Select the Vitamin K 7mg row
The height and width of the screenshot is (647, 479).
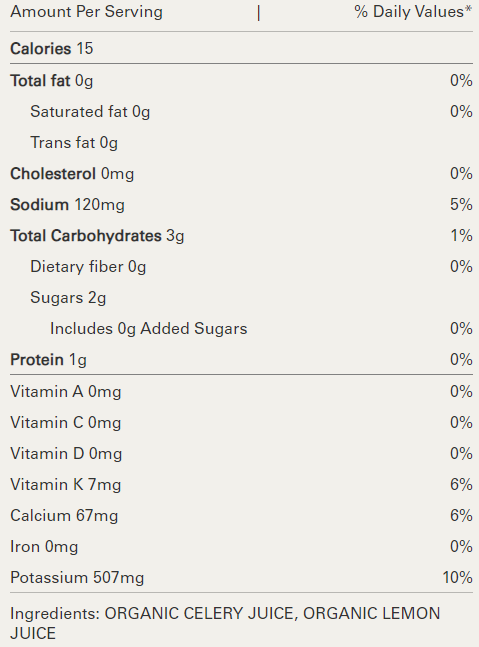[x=241, y=484]
